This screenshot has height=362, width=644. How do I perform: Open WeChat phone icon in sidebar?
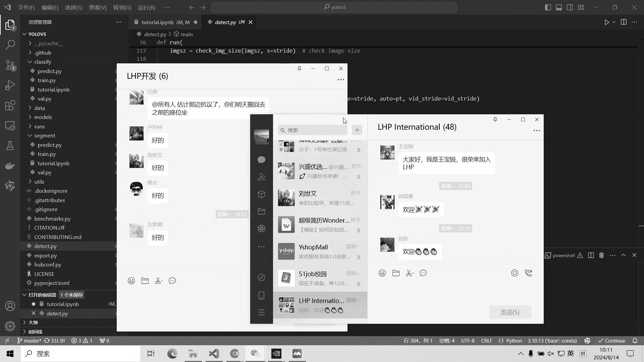[262, 295]
